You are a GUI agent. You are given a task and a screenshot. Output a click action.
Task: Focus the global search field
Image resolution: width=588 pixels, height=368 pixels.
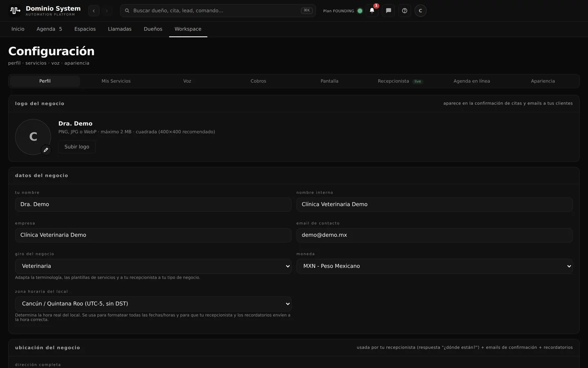pos(218,11)
